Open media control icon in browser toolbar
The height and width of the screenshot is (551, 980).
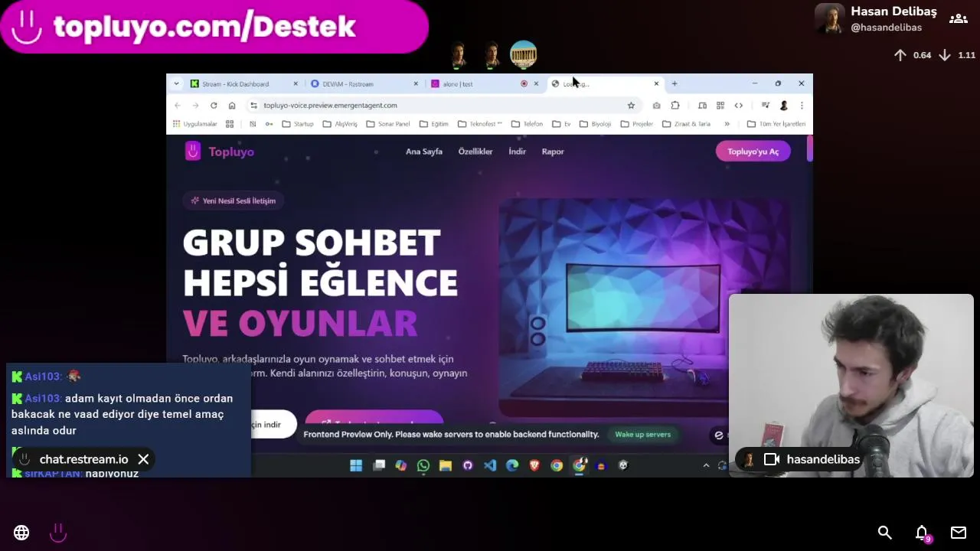point(765,106)
